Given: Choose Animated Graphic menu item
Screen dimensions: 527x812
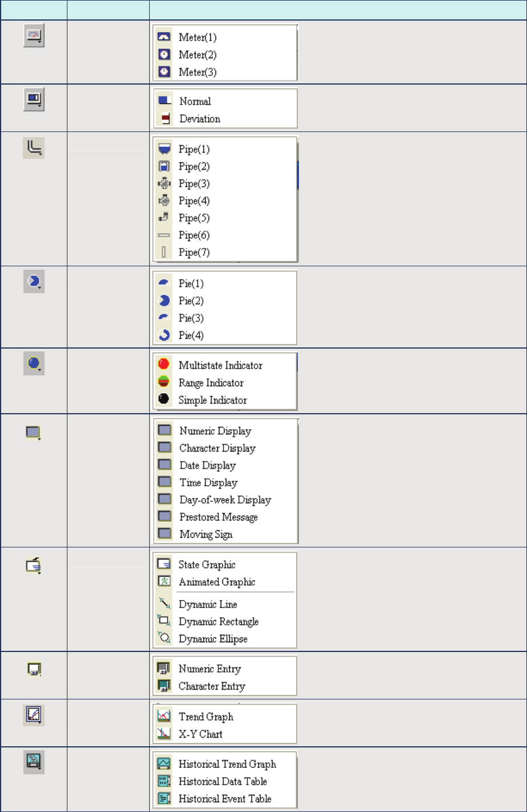Looking at the screenshot, I should point(217,582).
